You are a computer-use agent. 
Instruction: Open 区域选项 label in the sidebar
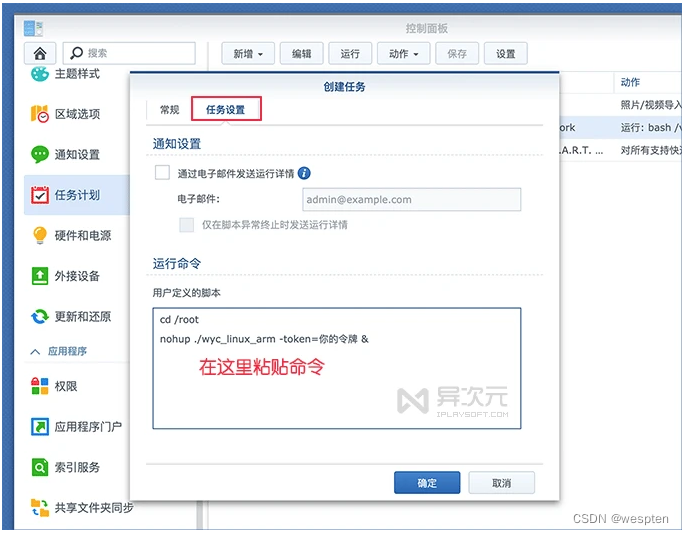77,114
